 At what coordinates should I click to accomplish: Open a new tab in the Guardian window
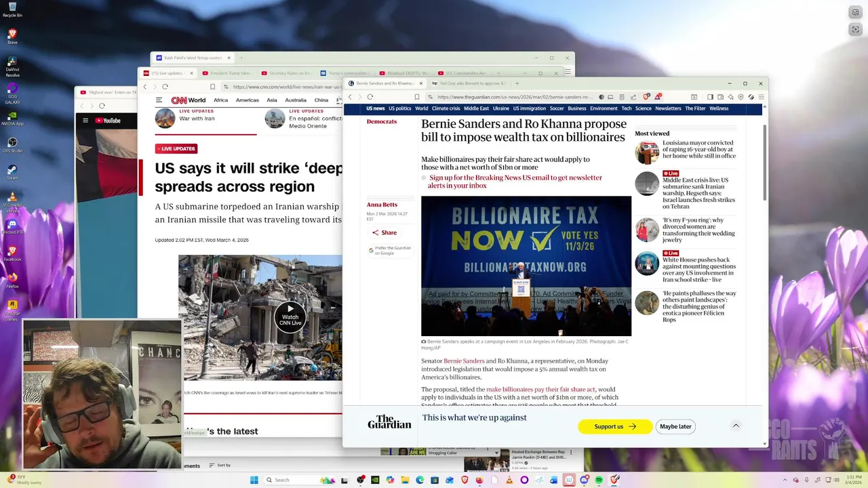(x=517, y=83)
